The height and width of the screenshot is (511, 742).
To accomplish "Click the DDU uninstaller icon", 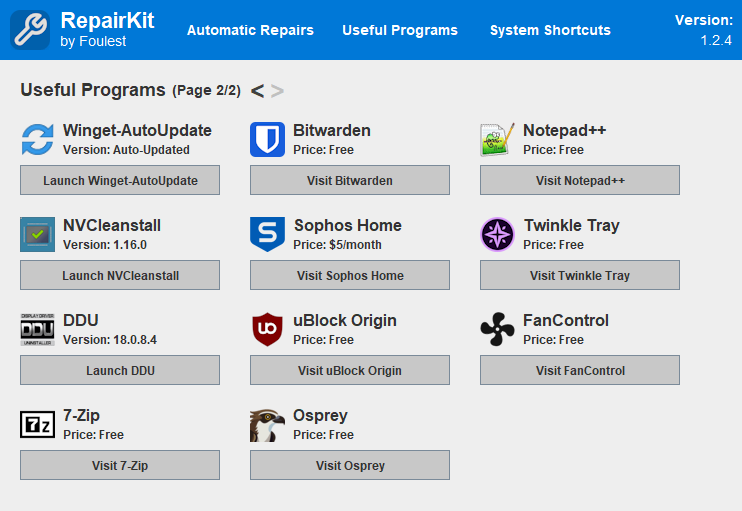I will click(37, 330).
